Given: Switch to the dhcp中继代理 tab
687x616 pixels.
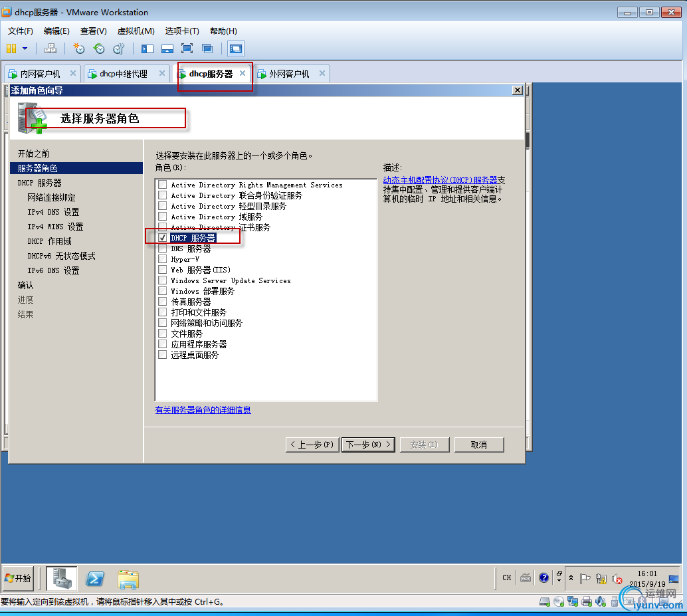Looking at the screenshot, I should [x=123, y=74].
